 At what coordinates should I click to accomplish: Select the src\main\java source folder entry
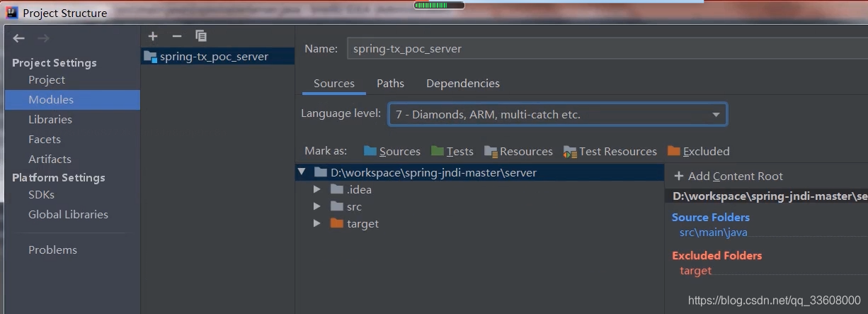point(714,232)
